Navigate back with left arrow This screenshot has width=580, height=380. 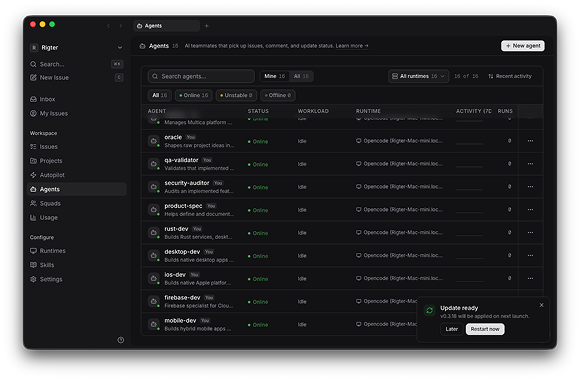pyautogui.click(x=108, y=26)
